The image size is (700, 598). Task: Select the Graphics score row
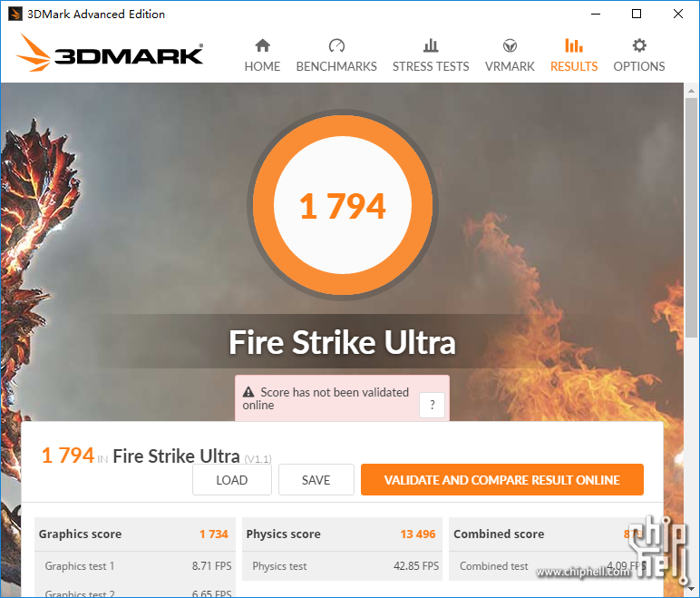click(134, 534)
